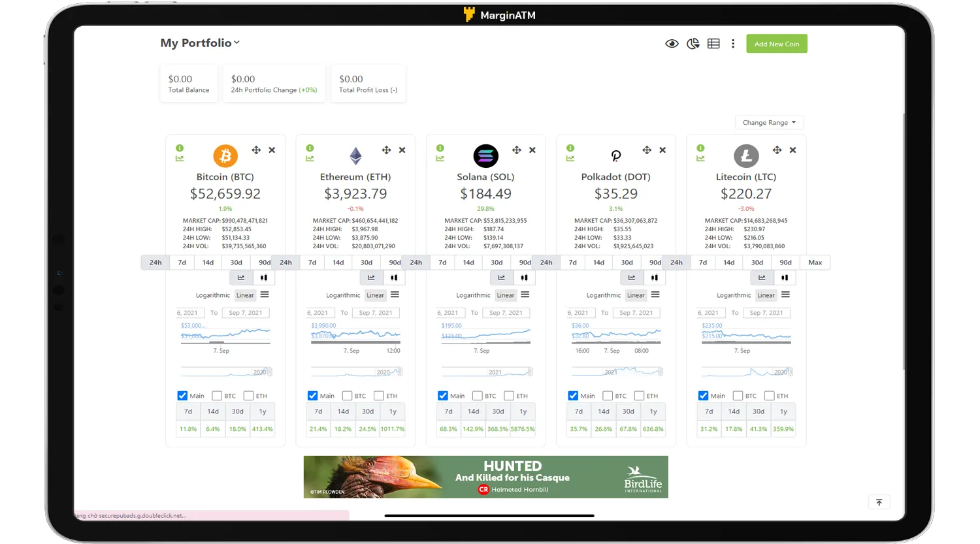Remove the Litecoin card with its X
980x544 pixels.
coord(792,150)
